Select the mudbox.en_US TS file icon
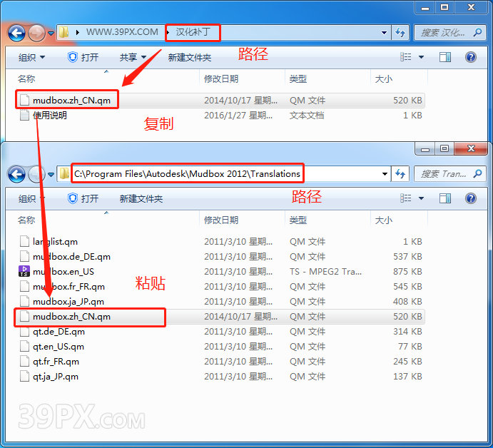Image resolution: width=493 pixels, height=448 pixels. (24, 272)
